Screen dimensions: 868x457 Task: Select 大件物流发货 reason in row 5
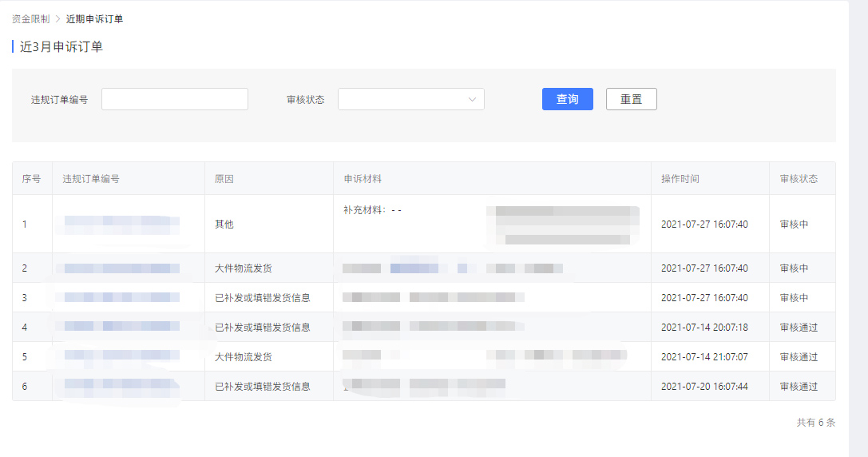click(244, 357)
